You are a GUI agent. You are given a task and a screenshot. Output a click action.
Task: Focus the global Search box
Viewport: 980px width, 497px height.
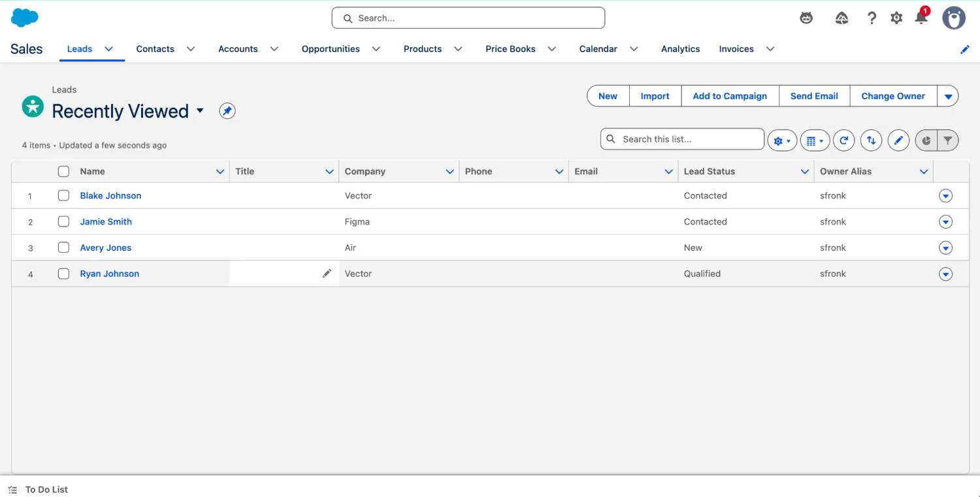click(468, 18)
